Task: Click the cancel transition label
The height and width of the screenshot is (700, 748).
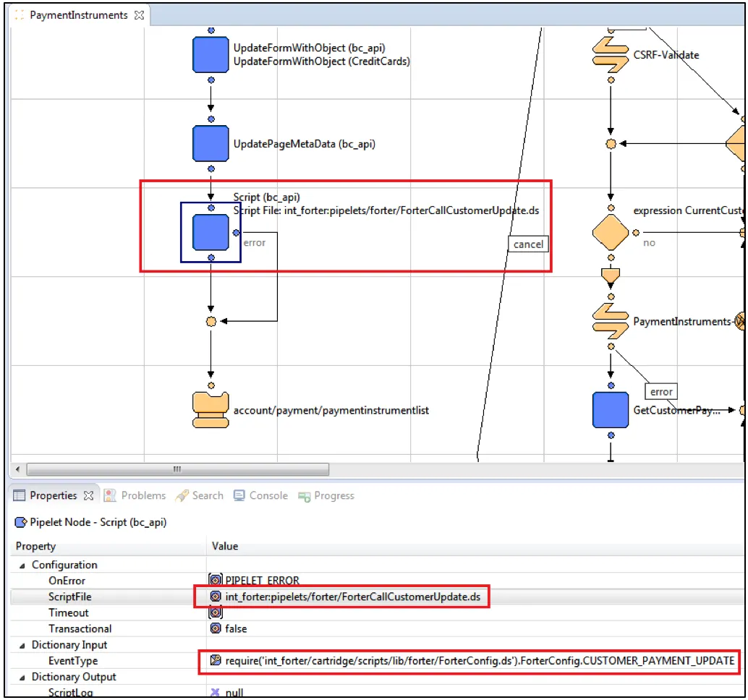Action: 528,244
